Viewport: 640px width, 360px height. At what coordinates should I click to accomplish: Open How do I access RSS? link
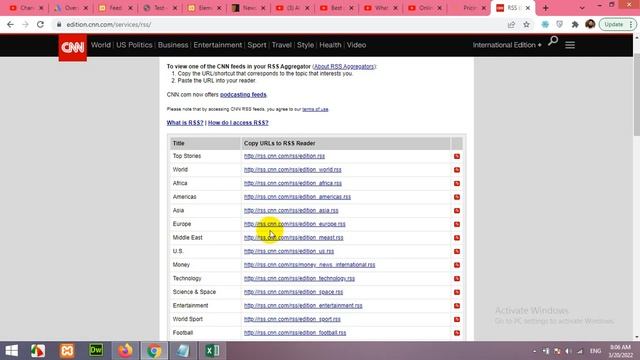238,123
